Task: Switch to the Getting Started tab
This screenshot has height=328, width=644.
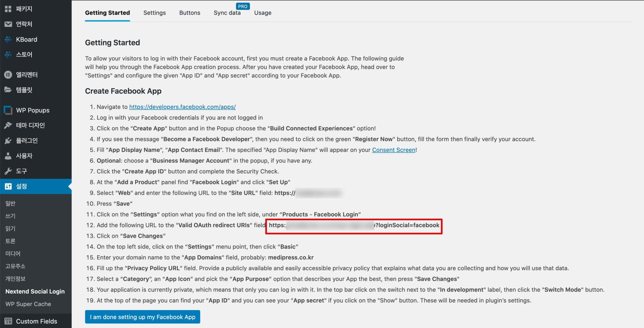Action: [x=107, y=13]
